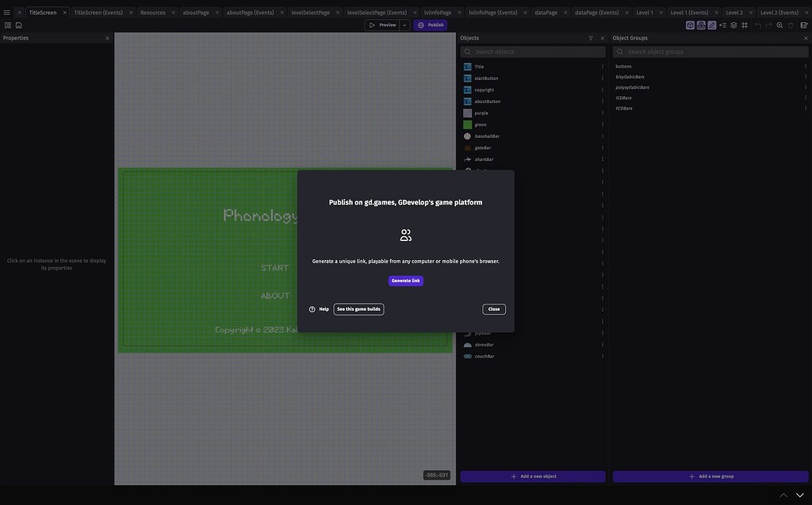
Task: Open the layers panel via the stacked-layers icon
Action: coord(731,25)
